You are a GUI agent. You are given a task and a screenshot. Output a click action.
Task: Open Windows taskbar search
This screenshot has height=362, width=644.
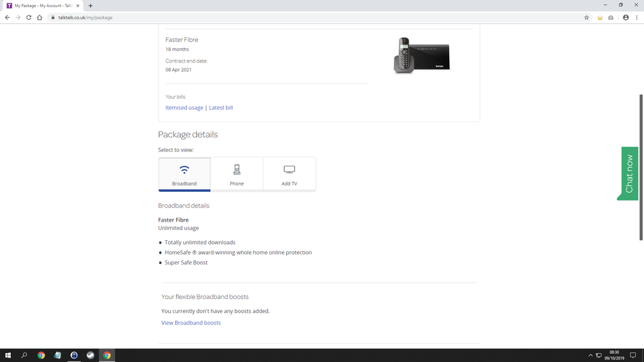(24, 355)
